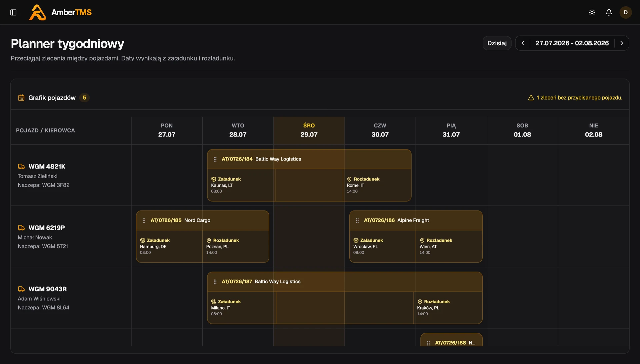Screen dimensions: 640x364
Task: Click Rozładunek pin icon at Poznań, PL
Action: [x=209, y=240]
